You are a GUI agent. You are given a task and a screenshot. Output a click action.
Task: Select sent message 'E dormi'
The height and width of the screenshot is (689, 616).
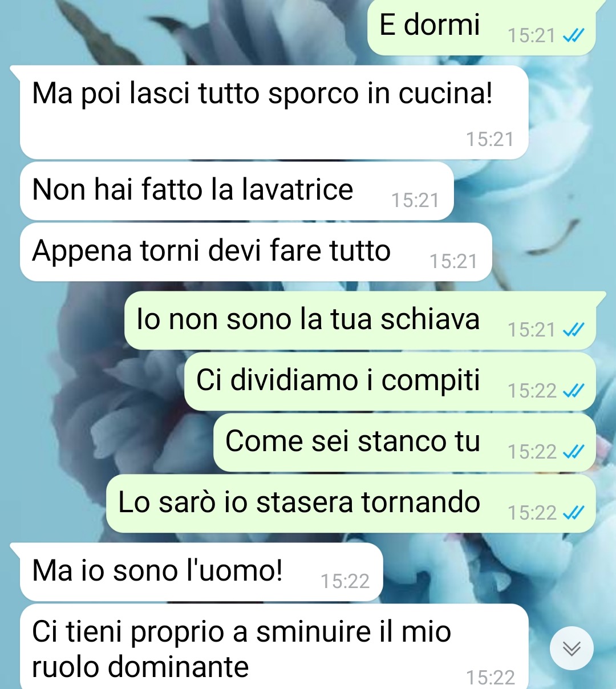[x=481, y=27]
